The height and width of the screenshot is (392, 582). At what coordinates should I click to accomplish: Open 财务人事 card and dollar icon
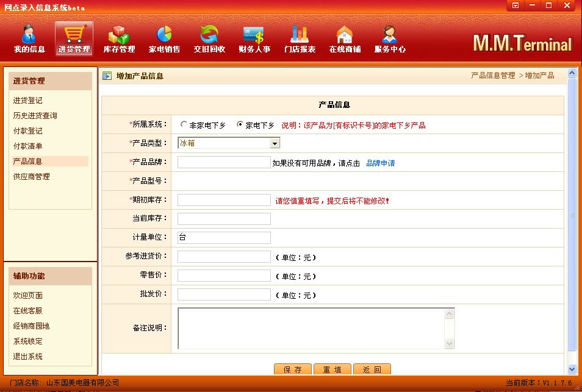(x=254, y=38)
